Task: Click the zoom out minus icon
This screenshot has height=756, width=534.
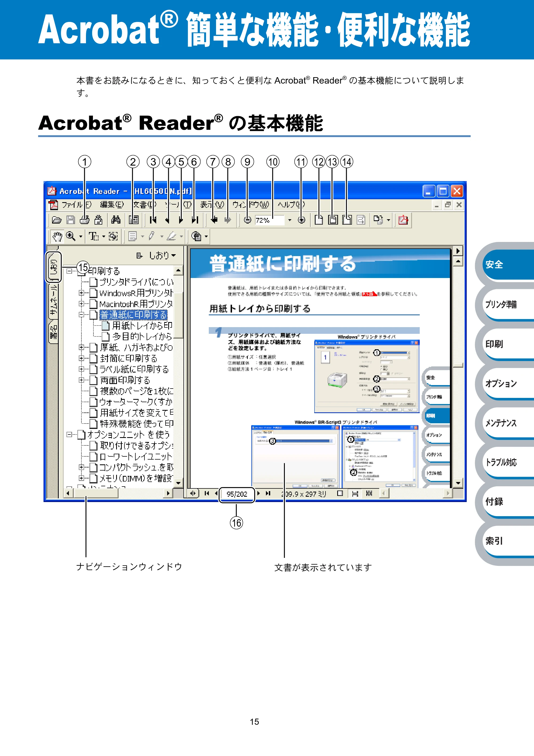Action: tap(248, 220)
